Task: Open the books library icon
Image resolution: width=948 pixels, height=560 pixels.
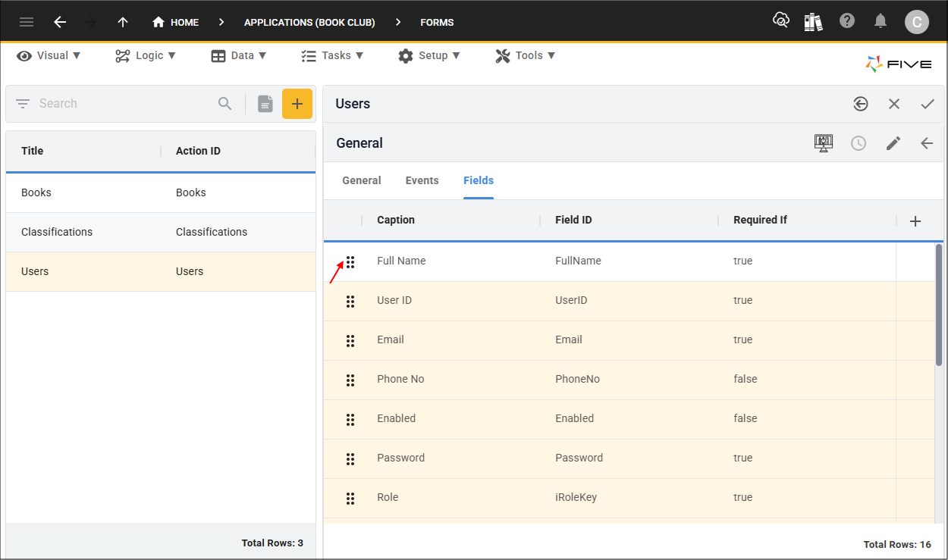Action: coord(814,21)
